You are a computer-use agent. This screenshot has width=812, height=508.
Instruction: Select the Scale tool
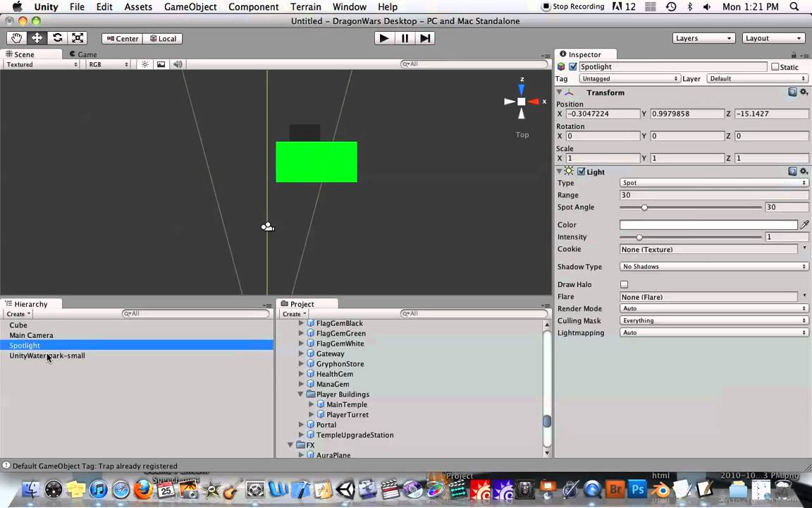tap(78, 38)
